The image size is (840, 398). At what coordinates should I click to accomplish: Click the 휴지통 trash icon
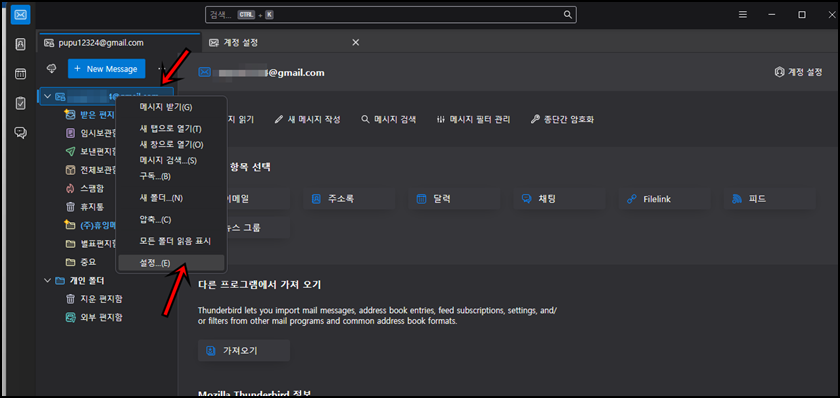click(70, 206)
